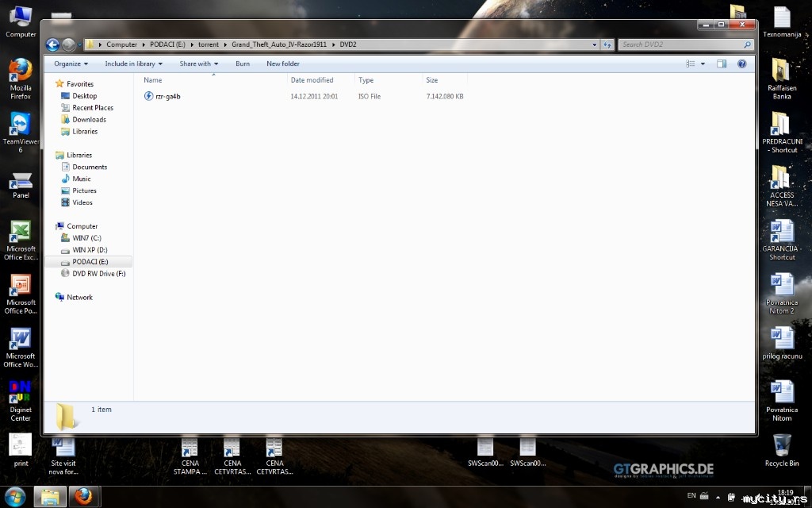Open the view options dropdown arrow
Image resolution: width=812 pixels, height=508 pixels.
click(703, 63)
